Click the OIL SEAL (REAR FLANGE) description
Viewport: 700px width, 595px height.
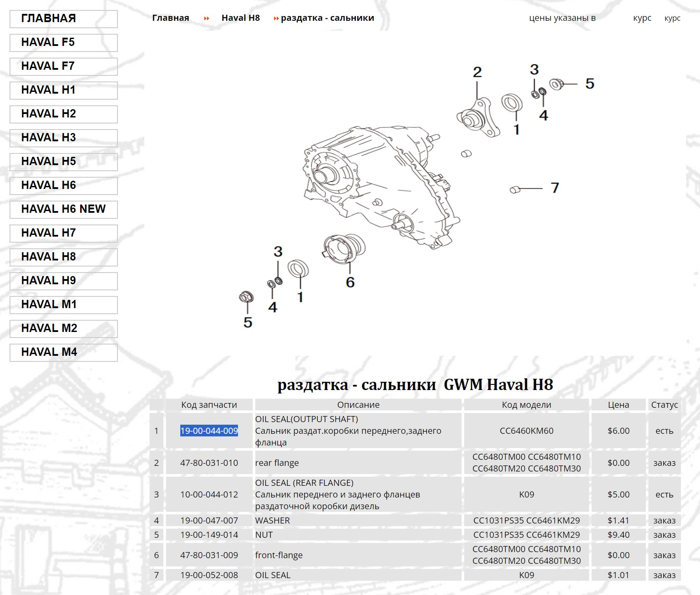point(304,483)
